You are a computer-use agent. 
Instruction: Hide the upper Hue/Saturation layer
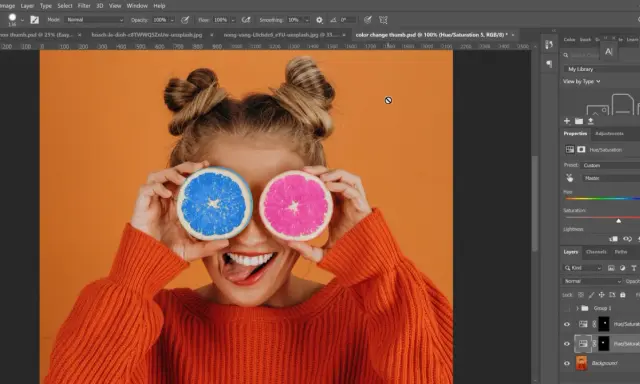[567, 324]
